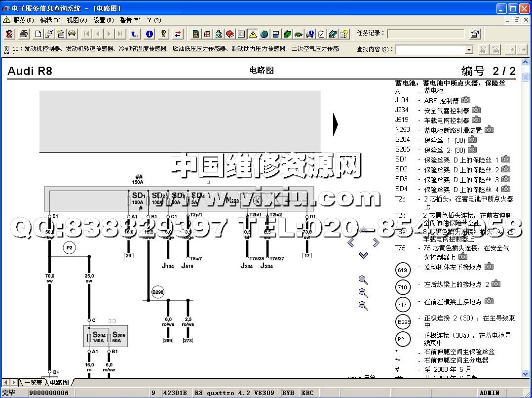
Task: Click the connector reference box 29
Action: point(129,255)
